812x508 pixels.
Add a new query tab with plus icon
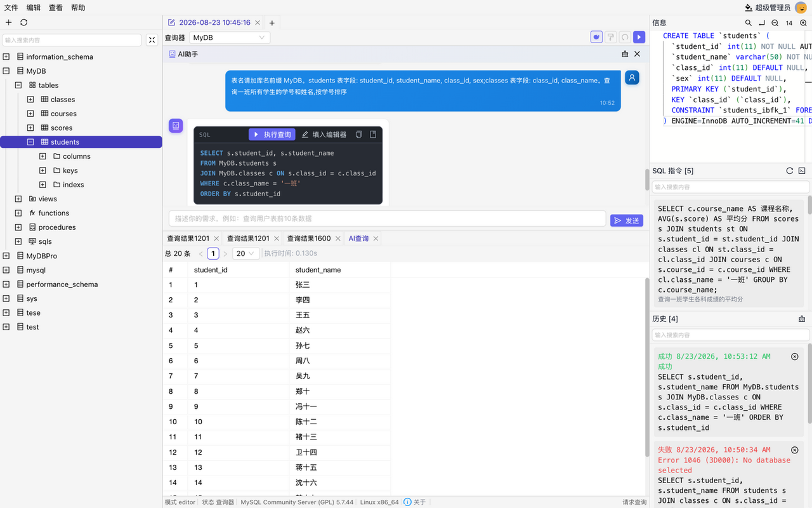[x=272, y=23]
